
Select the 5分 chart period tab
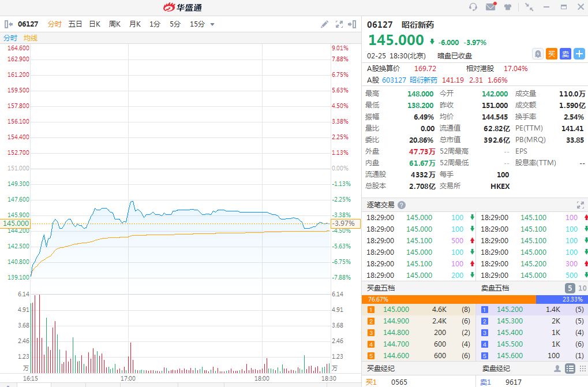[x=175, y=24]
